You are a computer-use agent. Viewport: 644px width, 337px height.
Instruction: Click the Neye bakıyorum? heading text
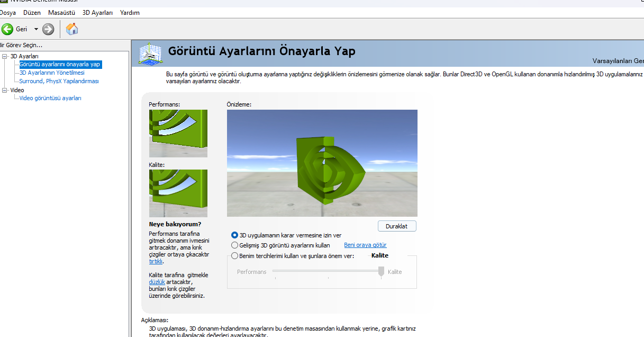[x=175, y=224]
